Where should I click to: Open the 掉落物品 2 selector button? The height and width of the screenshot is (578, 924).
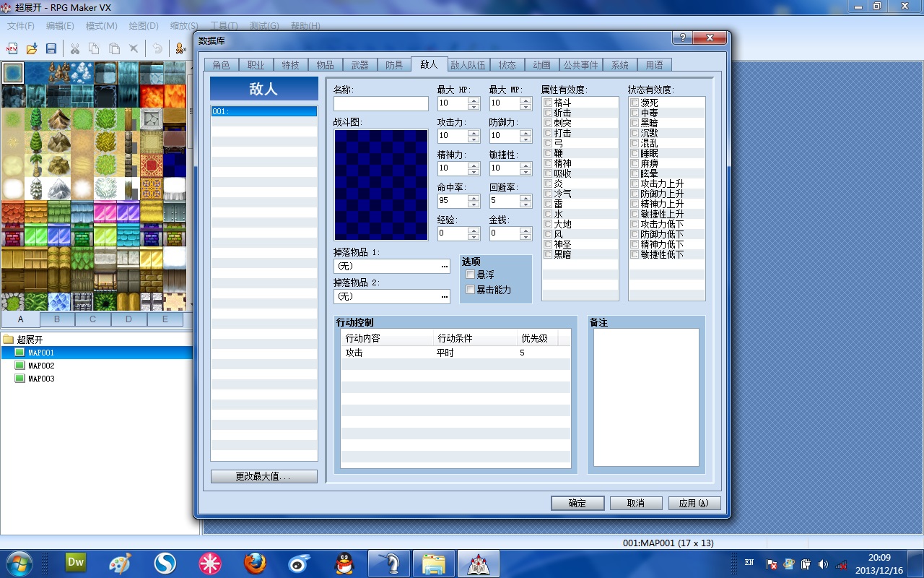click(x=445, y=297)
